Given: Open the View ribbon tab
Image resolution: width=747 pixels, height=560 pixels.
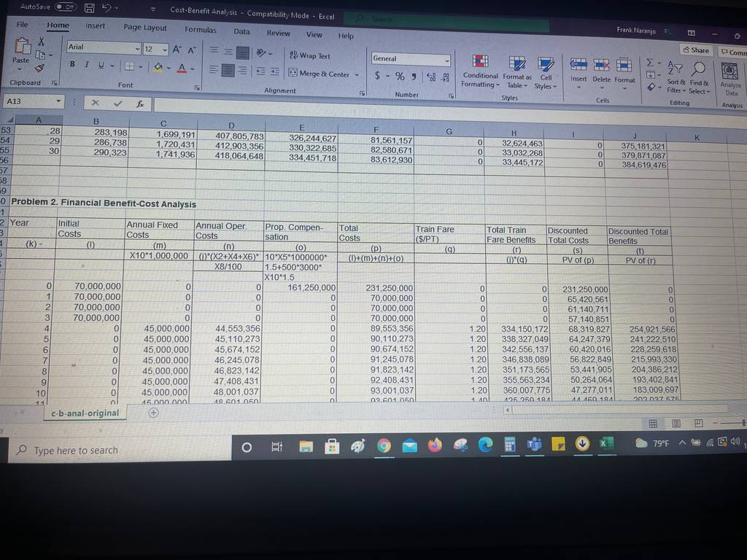Looking at the screenshot, I should click(314, 34).
